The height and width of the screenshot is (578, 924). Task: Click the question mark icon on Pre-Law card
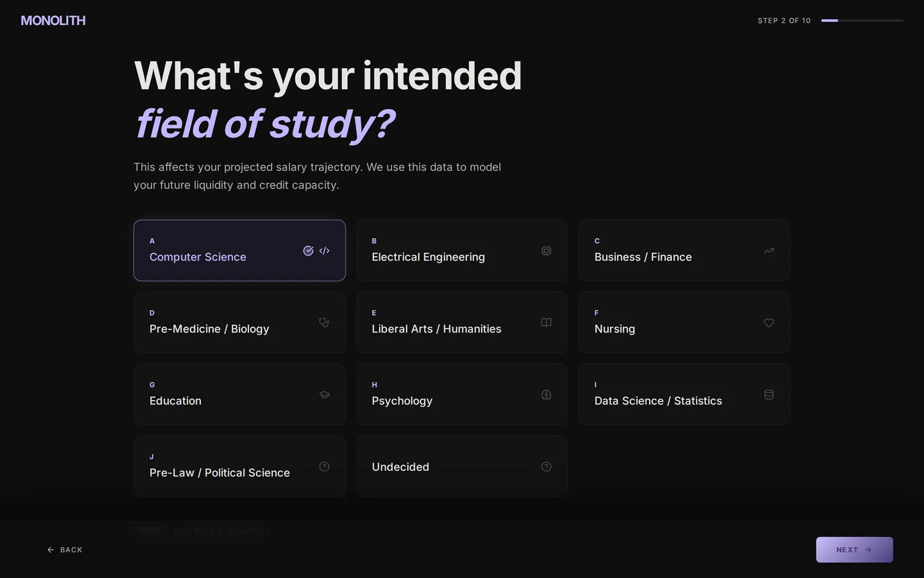tap(324, 466)
